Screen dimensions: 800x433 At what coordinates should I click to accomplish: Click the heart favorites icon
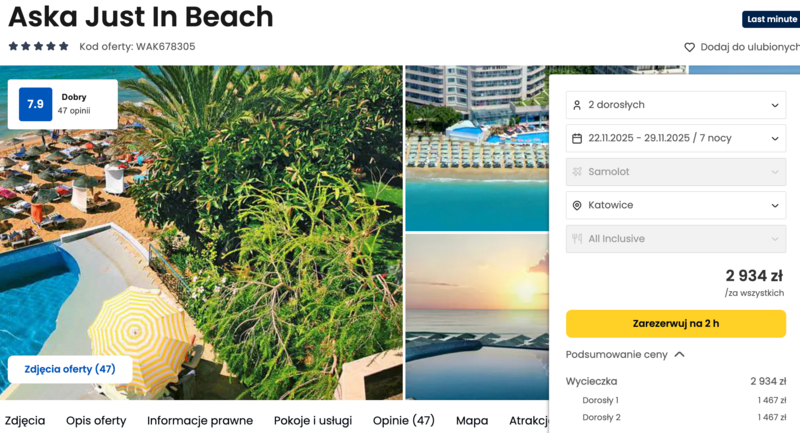(689, 47)
